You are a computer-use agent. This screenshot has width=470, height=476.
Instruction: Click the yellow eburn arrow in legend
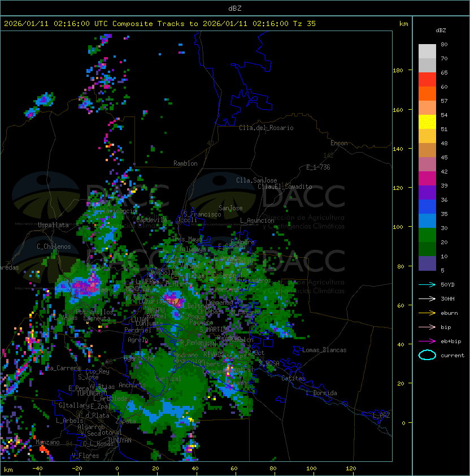point(427,313)
